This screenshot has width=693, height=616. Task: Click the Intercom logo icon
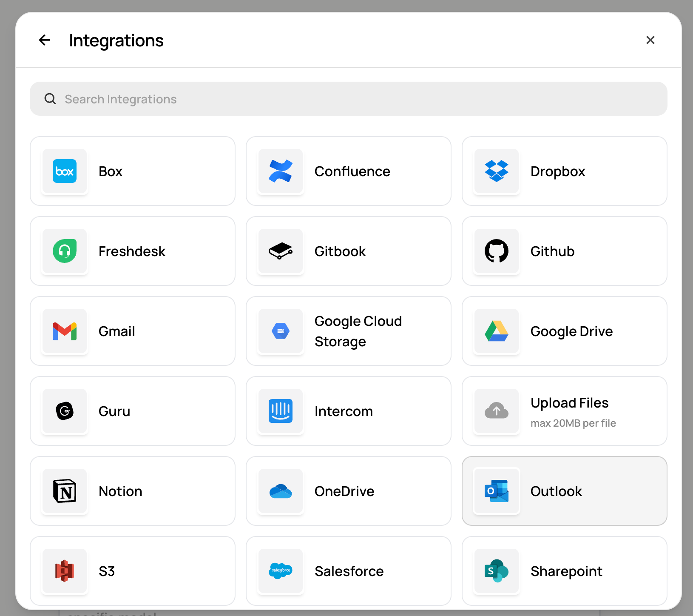point(281,411)
